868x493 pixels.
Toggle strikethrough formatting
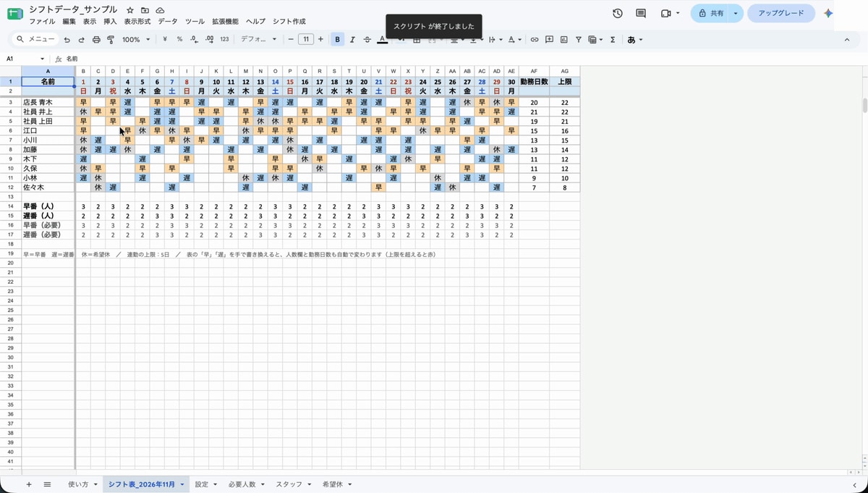point(367,40)
